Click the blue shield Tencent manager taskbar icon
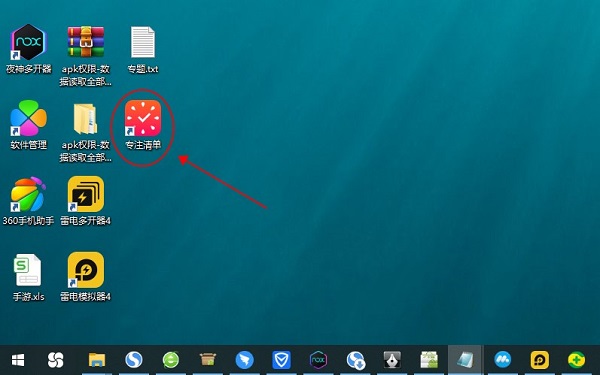This screenshot has height=375, width=600. (x=281, y=360)
